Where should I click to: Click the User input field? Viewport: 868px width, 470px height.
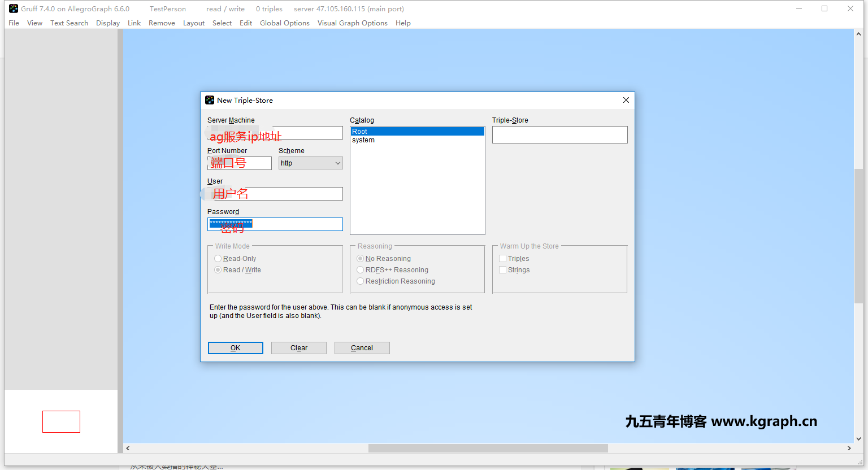(275, 194)
